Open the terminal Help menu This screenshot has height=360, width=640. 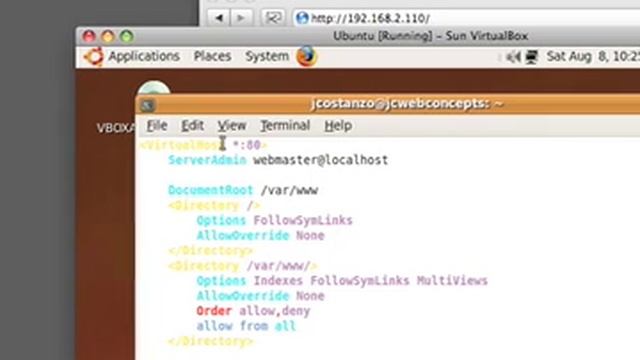point(338,126)
